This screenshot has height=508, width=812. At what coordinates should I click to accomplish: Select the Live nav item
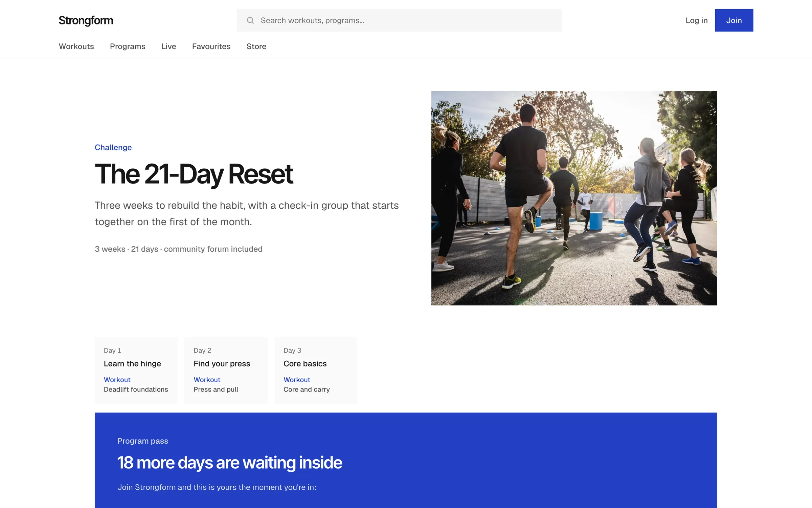168,46
